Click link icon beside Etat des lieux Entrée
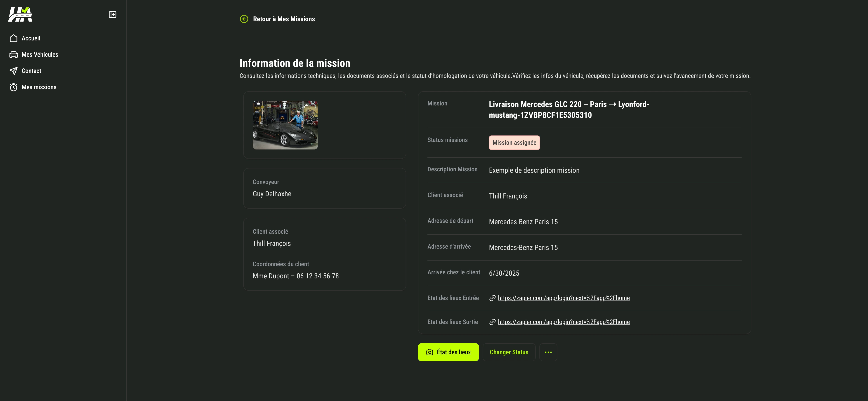This screenshot has height=401, width=868. (x=492, y=298)
